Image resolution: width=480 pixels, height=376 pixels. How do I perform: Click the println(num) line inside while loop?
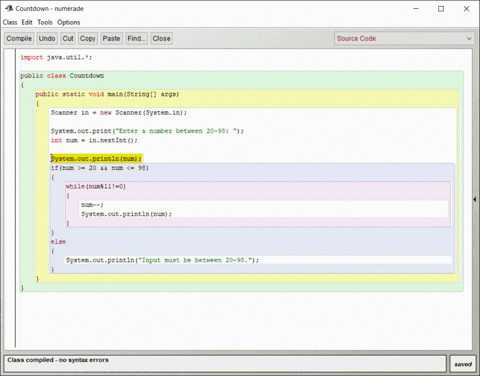coord(126,214)
